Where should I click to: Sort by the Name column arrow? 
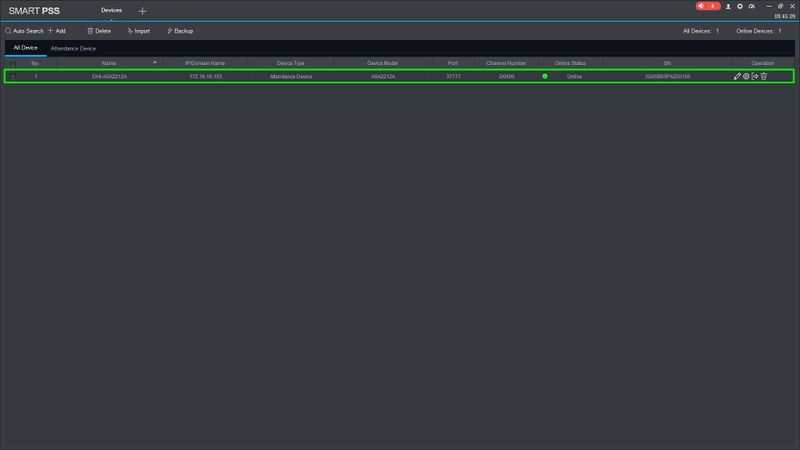coord(155,63)
